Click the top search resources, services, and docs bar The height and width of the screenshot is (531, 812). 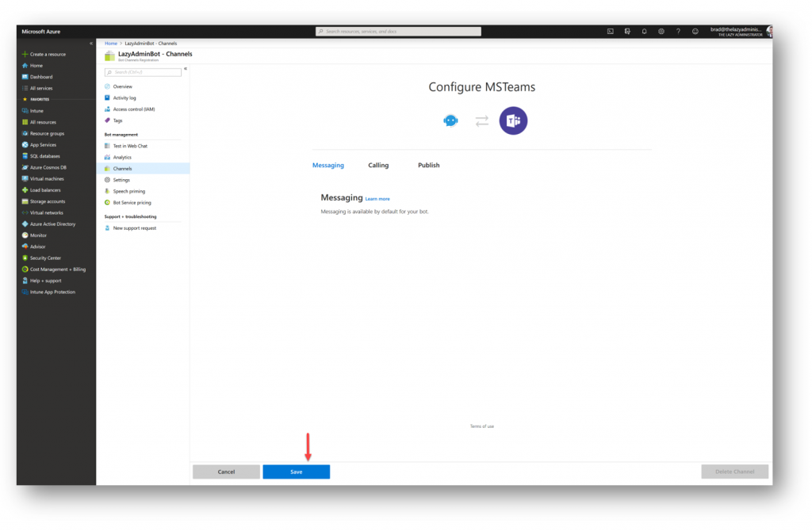click(x=398, y=32)
